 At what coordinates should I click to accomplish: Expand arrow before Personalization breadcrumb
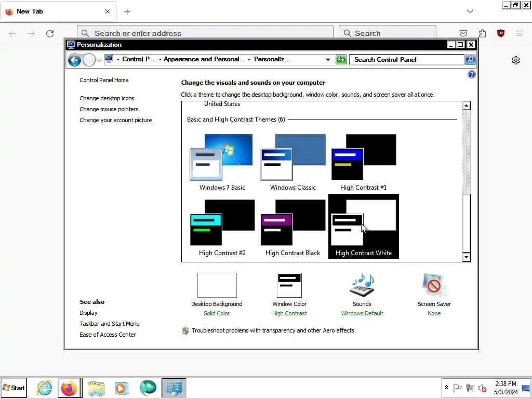click(249, 59)
